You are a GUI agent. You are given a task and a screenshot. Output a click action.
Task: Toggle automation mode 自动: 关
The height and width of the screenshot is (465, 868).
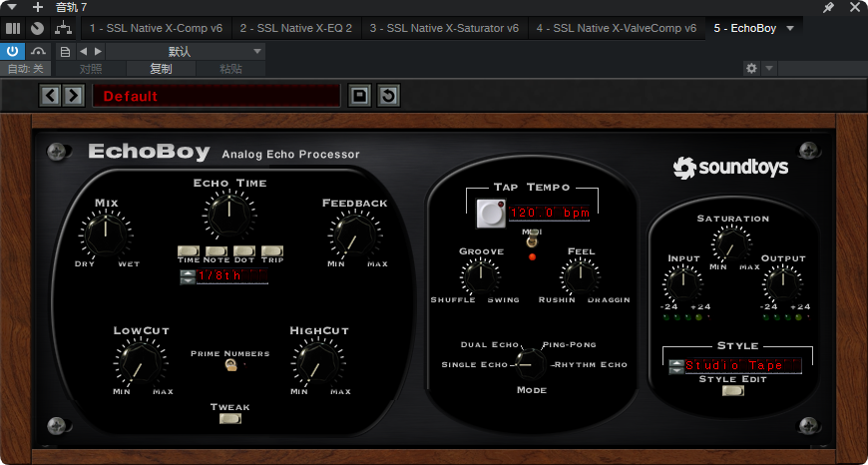(26, 69)
